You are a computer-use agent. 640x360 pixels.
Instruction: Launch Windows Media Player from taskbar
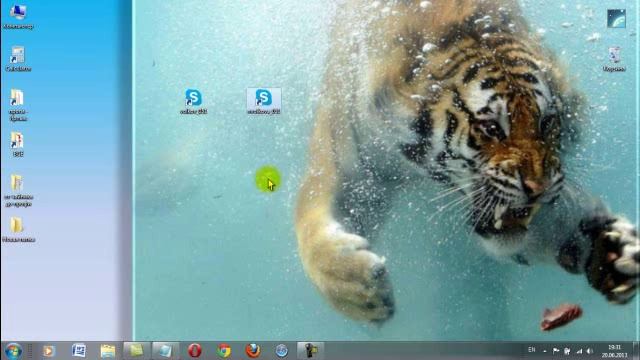[x=49, y=351]
